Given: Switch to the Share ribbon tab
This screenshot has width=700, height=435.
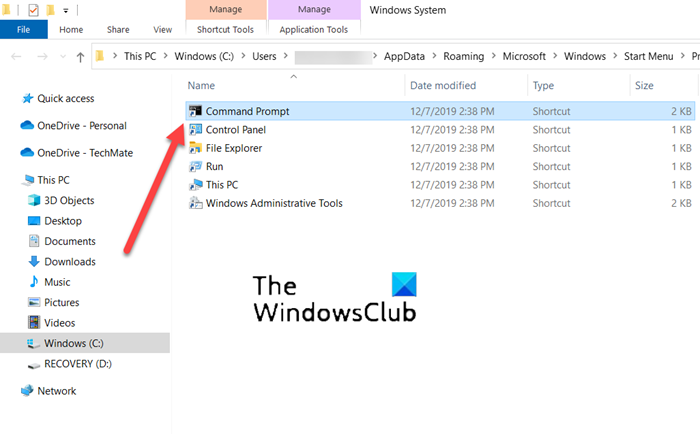Looking at the screenshot, I should 118,29.
